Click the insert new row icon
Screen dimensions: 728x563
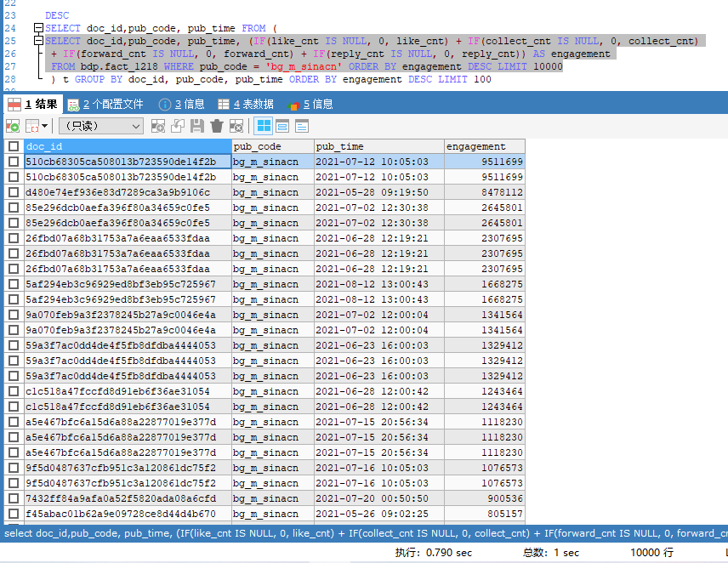click(158, 126)
